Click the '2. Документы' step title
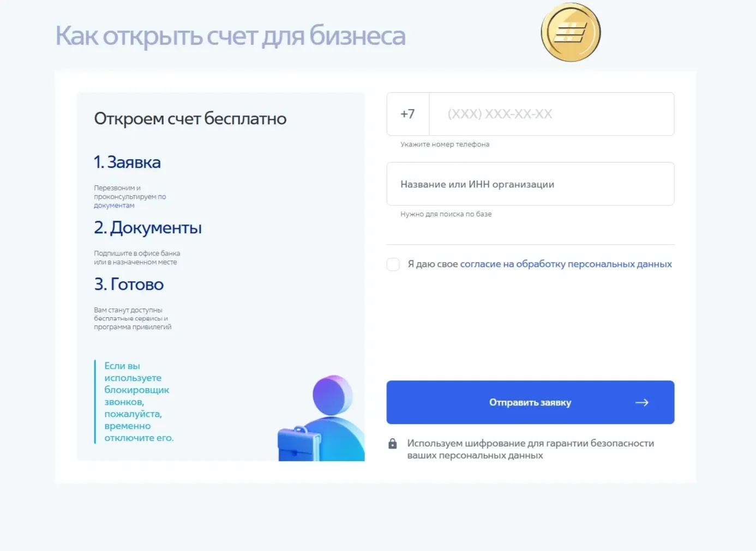This screenshot has height=551, width=756. [148, 227]
